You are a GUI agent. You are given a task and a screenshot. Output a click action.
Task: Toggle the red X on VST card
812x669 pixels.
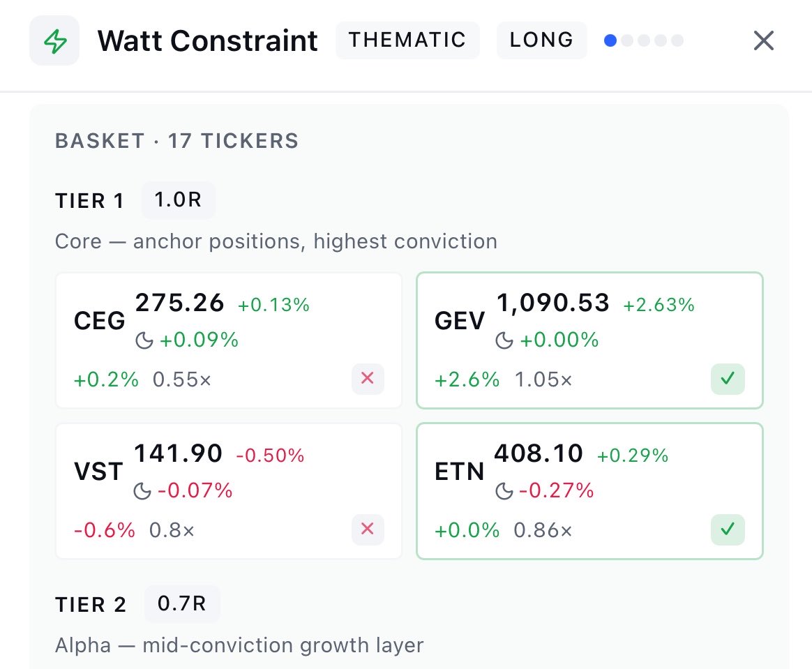[x=368, y=529]
